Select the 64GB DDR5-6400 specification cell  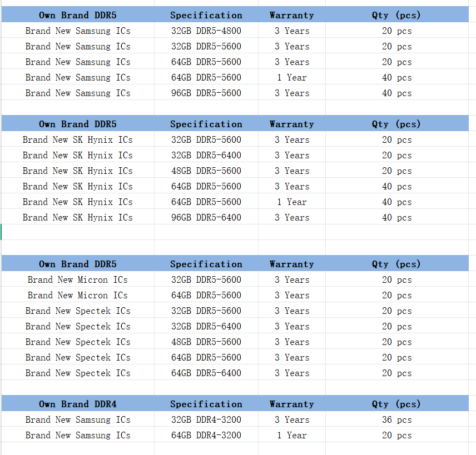206,373
